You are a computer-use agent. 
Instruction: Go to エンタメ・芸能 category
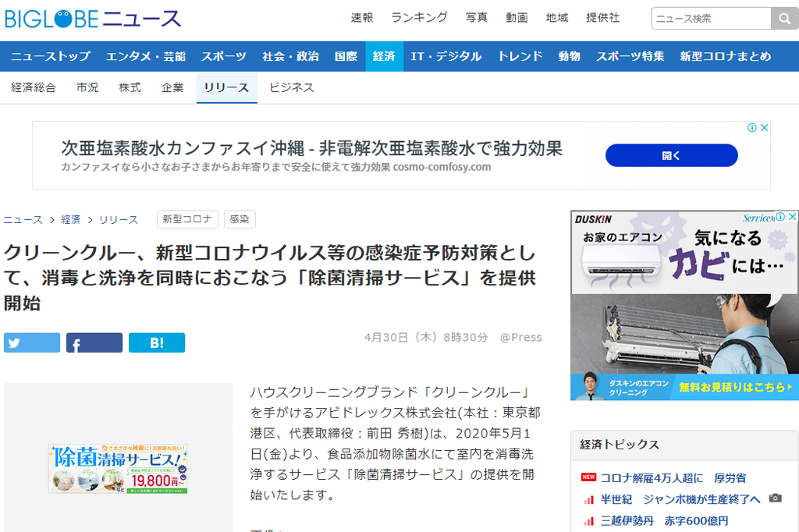coord(146,56)
